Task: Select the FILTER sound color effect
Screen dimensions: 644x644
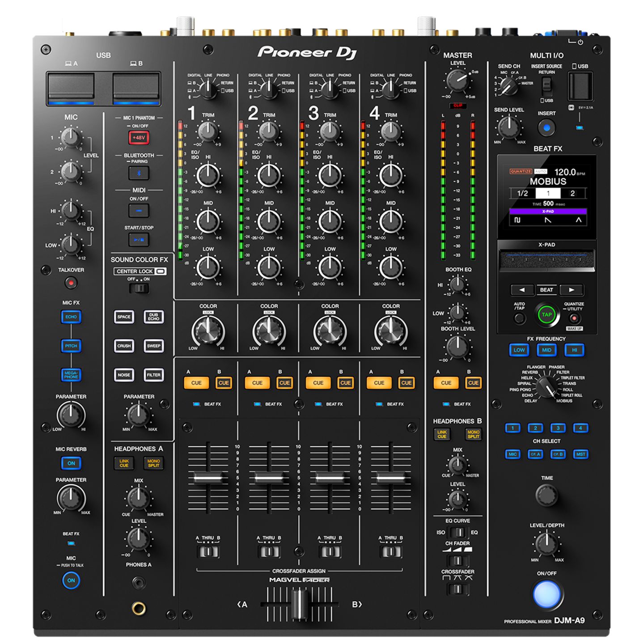Action: [154, 375]
